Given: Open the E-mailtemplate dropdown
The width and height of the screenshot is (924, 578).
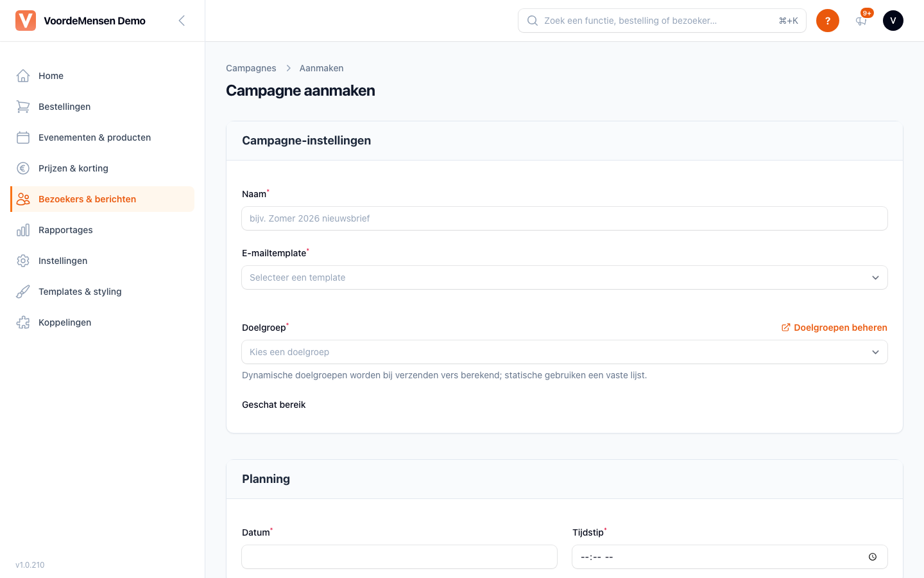Looking at the screenshot, I should [565, 277].
